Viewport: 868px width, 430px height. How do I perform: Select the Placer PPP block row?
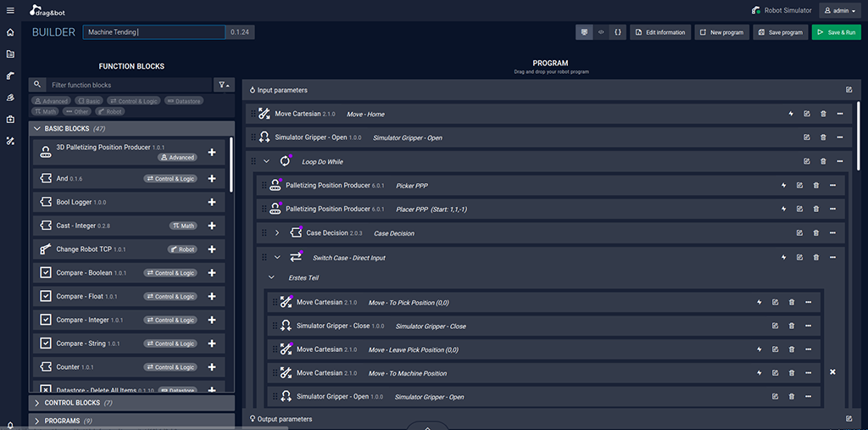(551, 209)
